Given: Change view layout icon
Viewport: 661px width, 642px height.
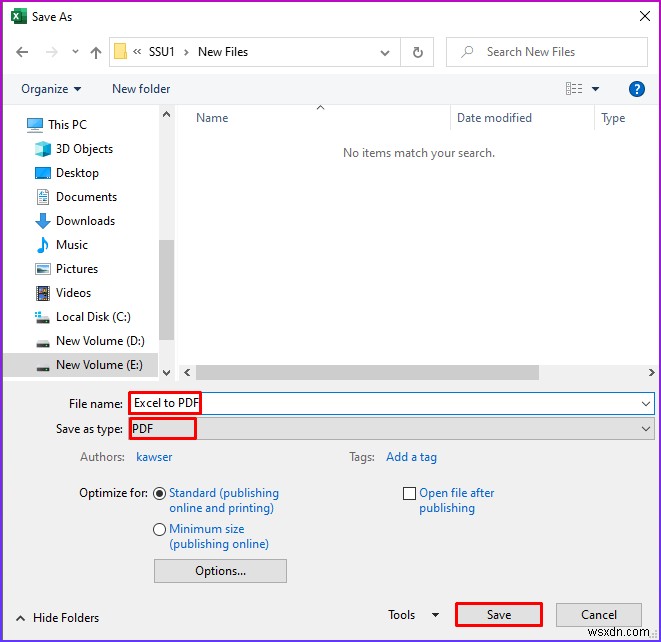Looking at the screenshot, I should tap(574, 89).
